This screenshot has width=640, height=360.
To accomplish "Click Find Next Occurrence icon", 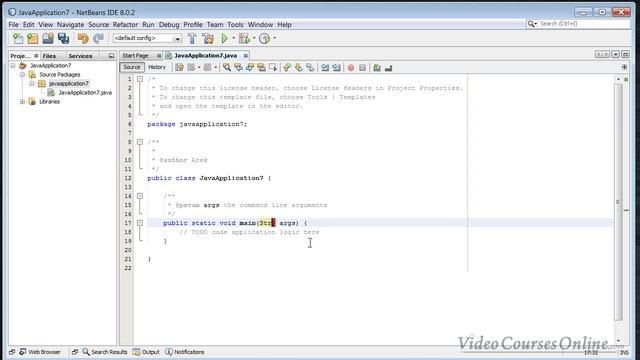I will click(x=249, y=67).
